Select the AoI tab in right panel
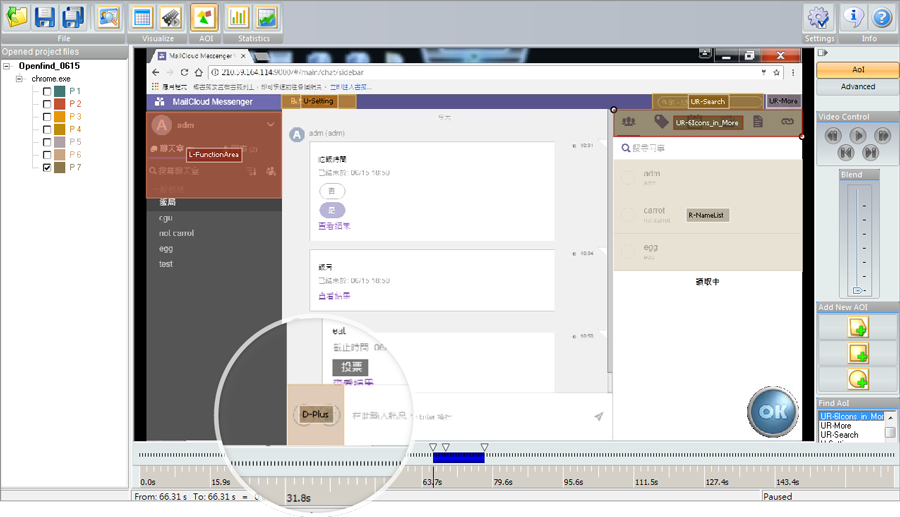Image resolution: width=900 pixels, height=517 pixels. (857, 70)
